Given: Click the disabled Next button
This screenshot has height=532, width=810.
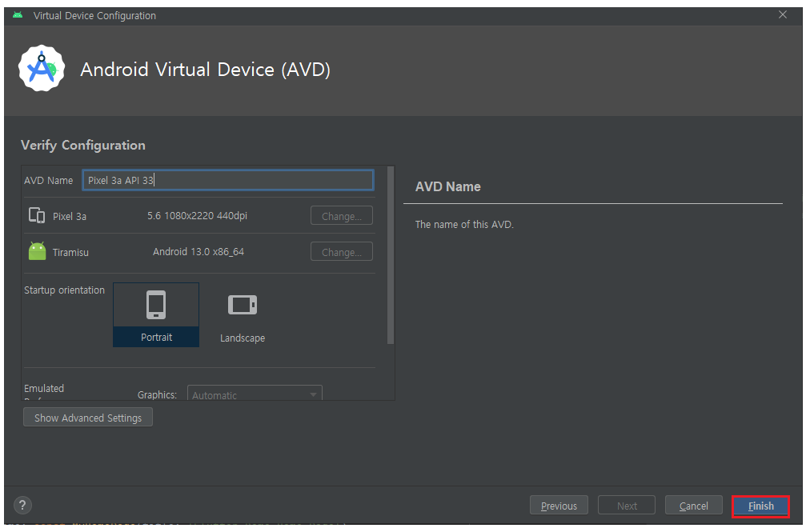Looking at the screenshot, I should tap(627, 506).
